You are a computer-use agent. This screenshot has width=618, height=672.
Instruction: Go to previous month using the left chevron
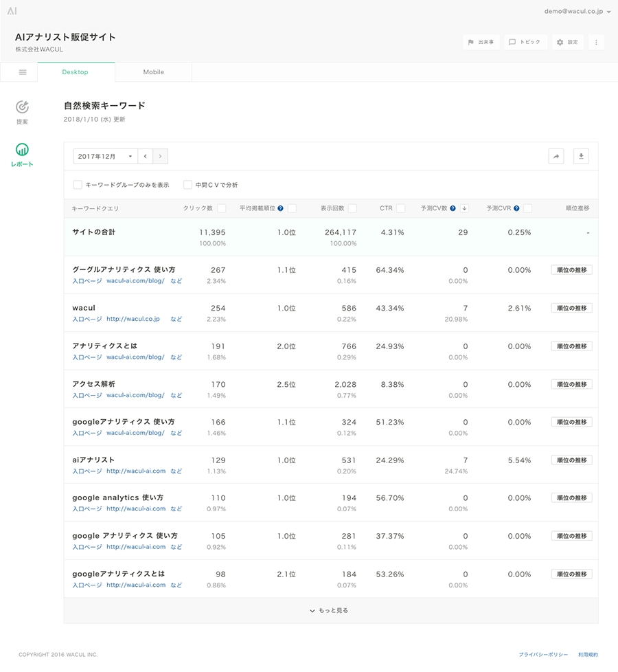pyautogui.click(x=146, y=157)
